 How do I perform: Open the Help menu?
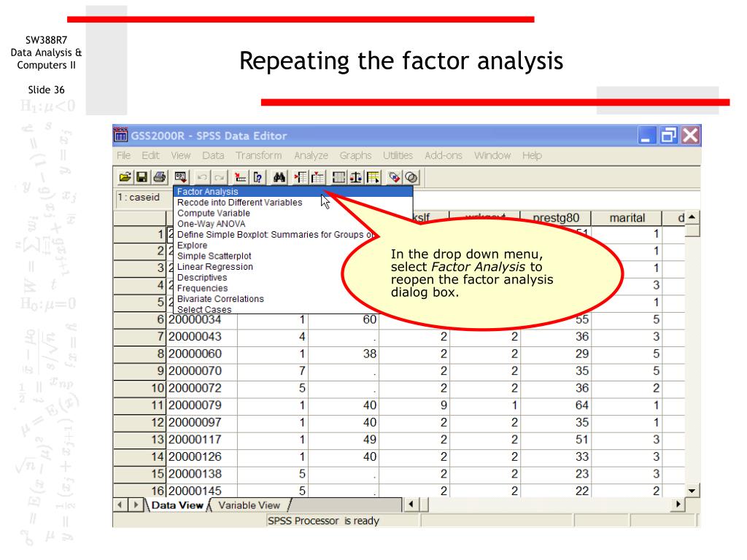click(532, 155)
